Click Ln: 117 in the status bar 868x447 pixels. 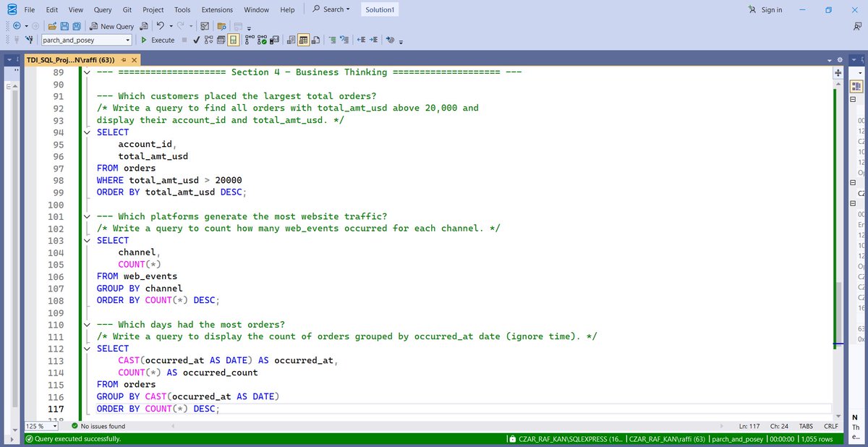point(749,426)
